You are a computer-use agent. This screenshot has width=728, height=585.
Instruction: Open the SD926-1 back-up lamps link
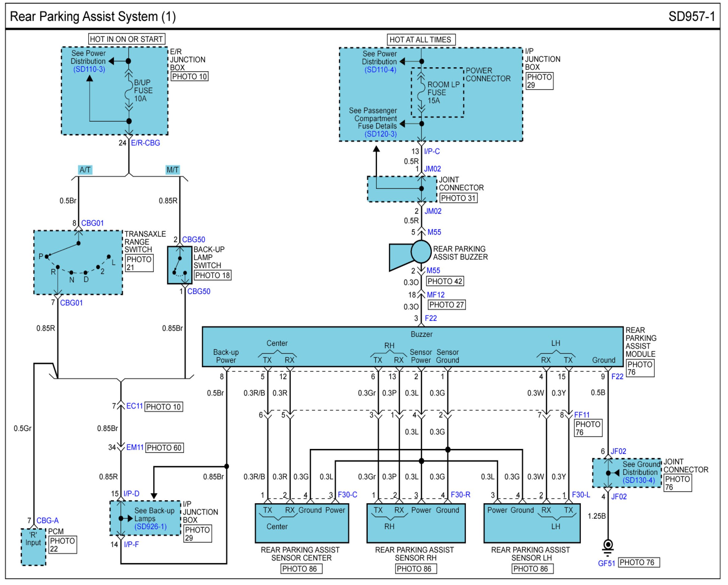(x=151, y=527)
